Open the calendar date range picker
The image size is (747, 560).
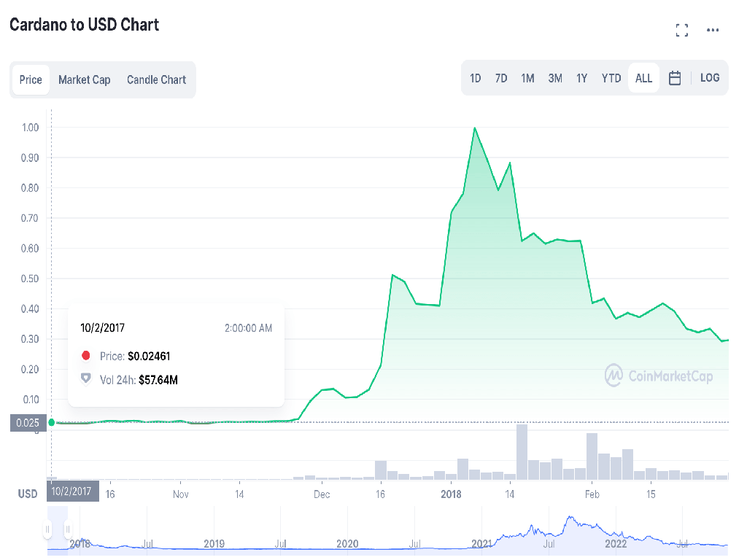point(675,78)
